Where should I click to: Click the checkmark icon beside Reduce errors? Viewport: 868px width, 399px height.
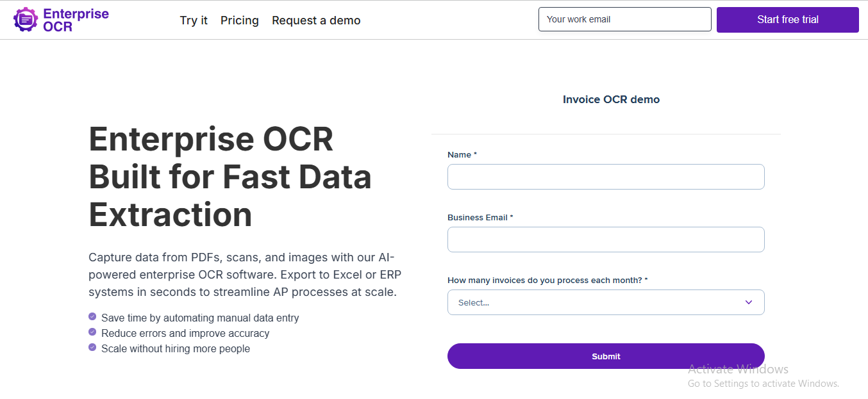tap(92, 332)
